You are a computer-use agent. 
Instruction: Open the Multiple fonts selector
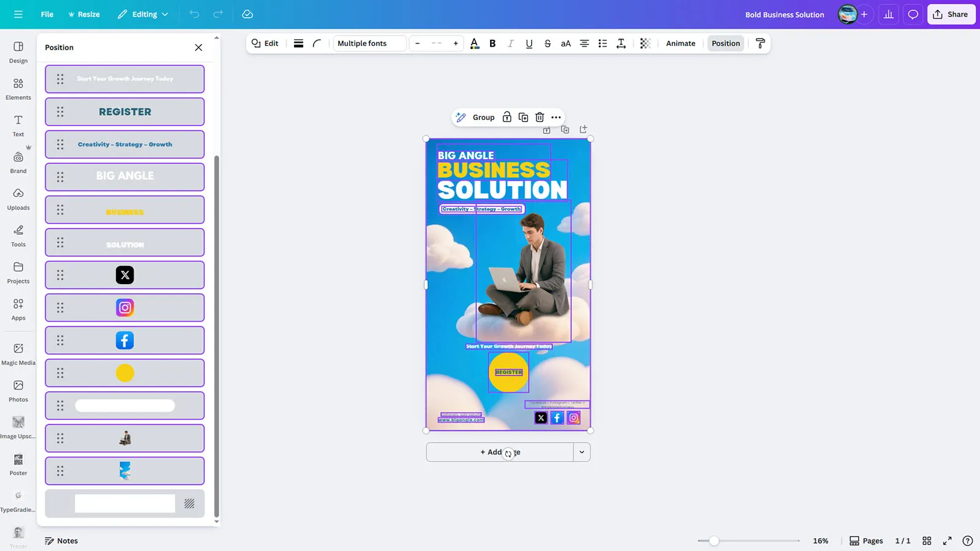pos(369,43)
